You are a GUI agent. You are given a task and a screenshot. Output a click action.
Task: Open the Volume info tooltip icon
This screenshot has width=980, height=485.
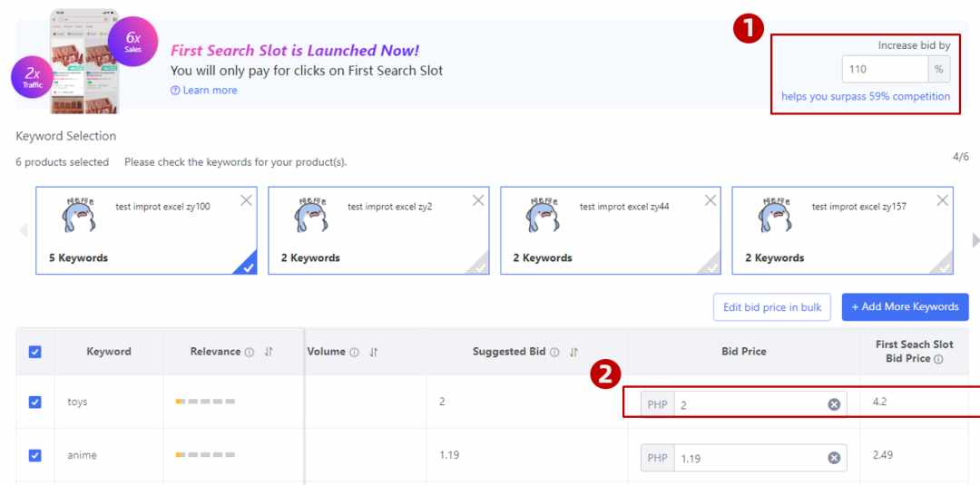(x=355, y=352)
